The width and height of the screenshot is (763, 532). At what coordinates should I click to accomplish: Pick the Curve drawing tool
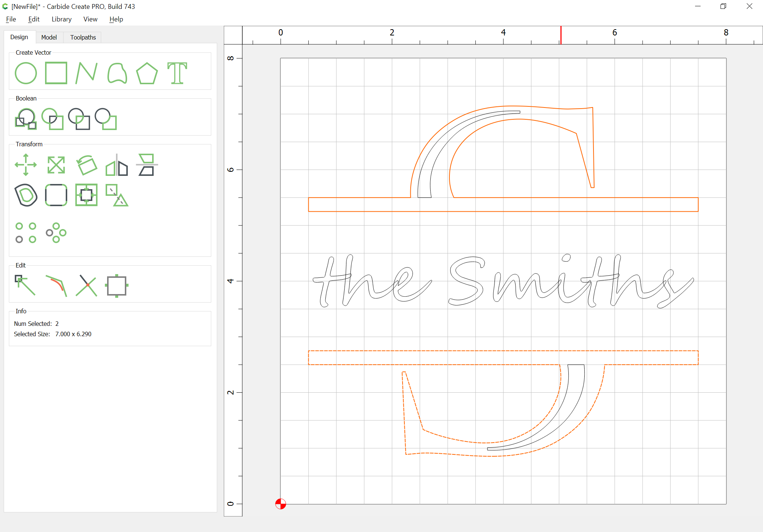tap(117, 73)
